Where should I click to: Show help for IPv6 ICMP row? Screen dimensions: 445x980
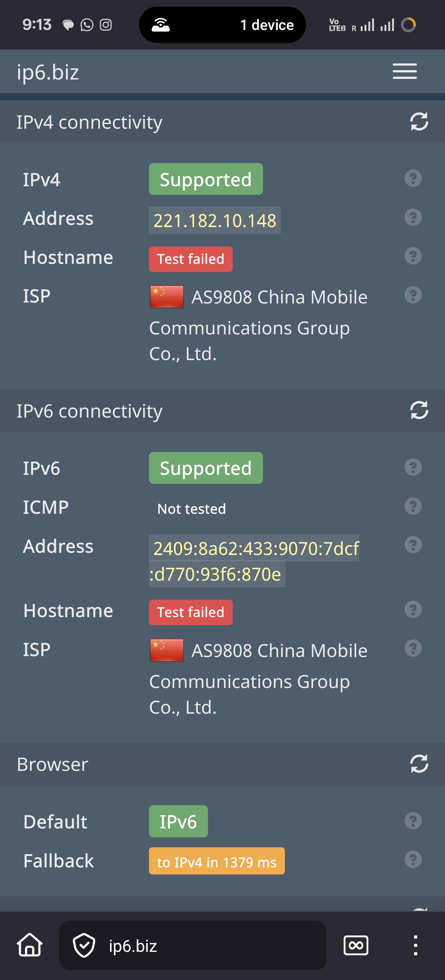tap(413, 506)
